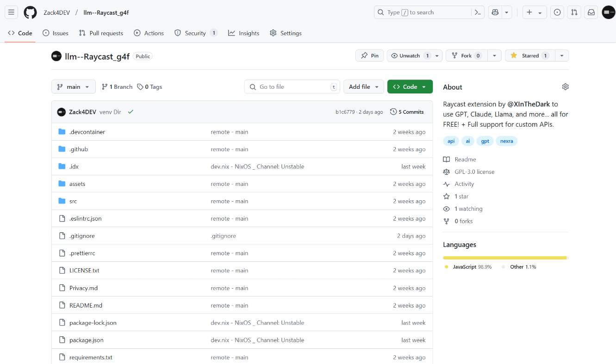Open pull requests icon in header
This screenshot has height=364, width=616.
(574, 12)
